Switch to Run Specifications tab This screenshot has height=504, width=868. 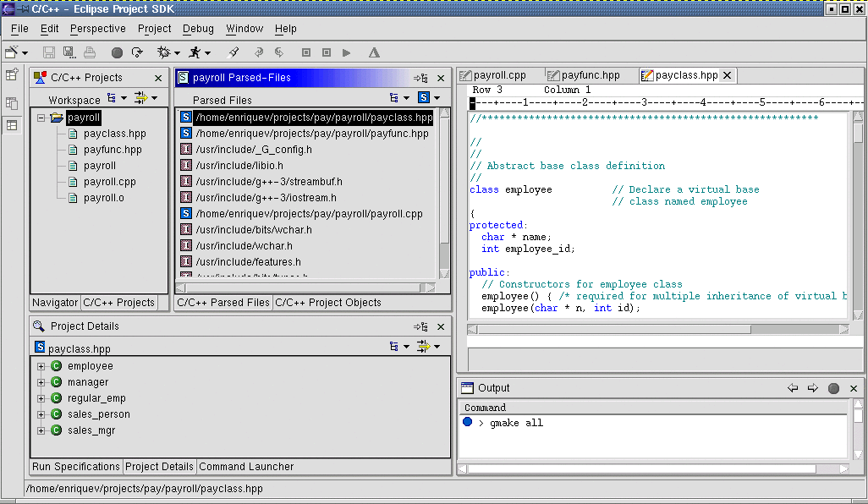76,467
